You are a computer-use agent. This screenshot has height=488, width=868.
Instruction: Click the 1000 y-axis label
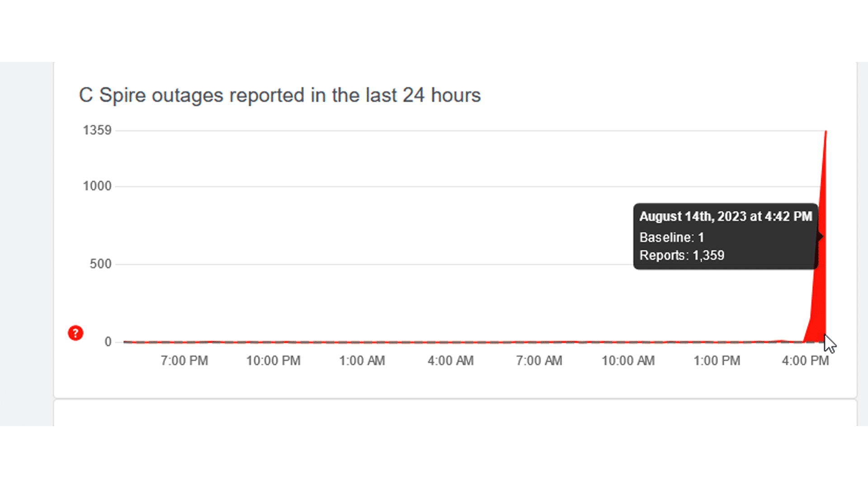click(x=97, y=186)
